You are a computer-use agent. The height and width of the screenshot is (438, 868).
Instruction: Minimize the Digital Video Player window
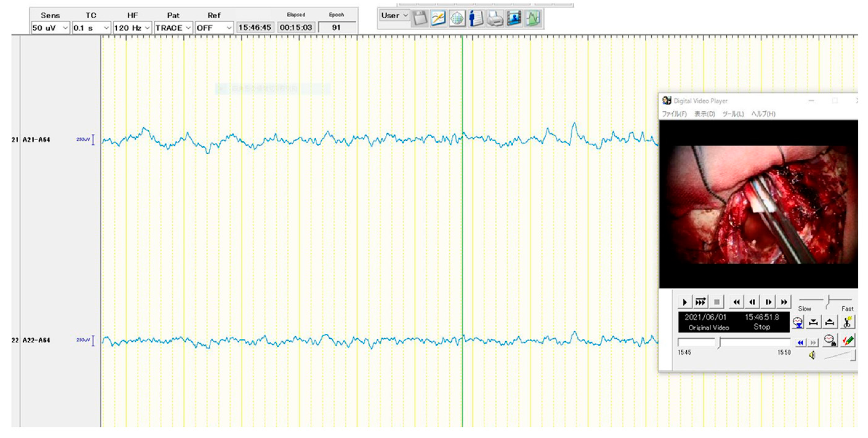pyautogui.click(x=811, y=101)
